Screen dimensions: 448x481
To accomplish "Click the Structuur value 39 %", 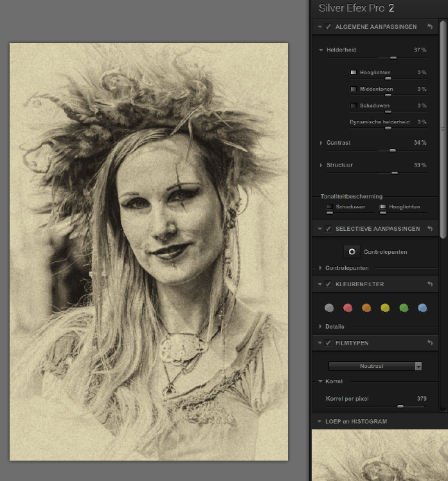I will (x=420, y=165).
